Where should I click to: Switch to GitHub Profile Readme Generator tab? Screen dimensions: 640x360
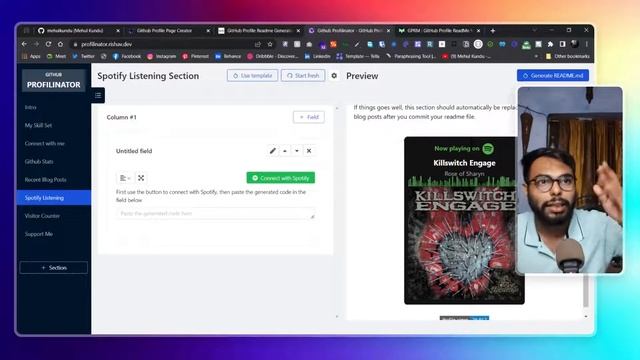(259, 31)
